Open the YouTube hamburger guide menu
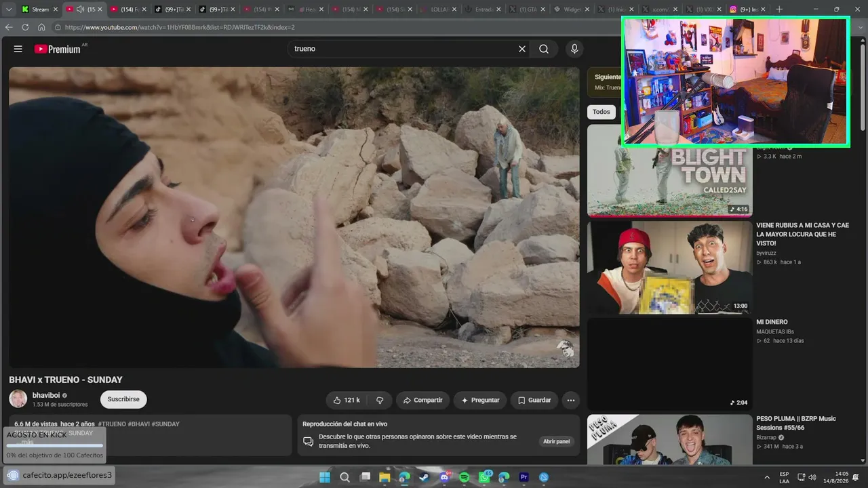This screenshot has height=488, width=868. click(x=18, y=49)
